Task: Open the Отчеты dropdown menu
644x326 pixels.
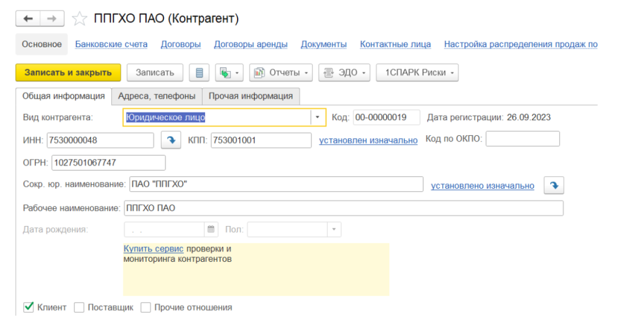Action: [281, 72]
